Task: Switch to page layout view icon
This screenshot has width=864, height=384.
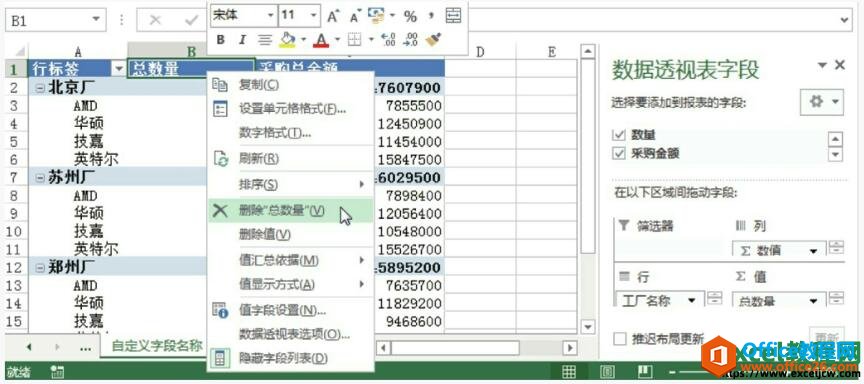Action: 607,372
